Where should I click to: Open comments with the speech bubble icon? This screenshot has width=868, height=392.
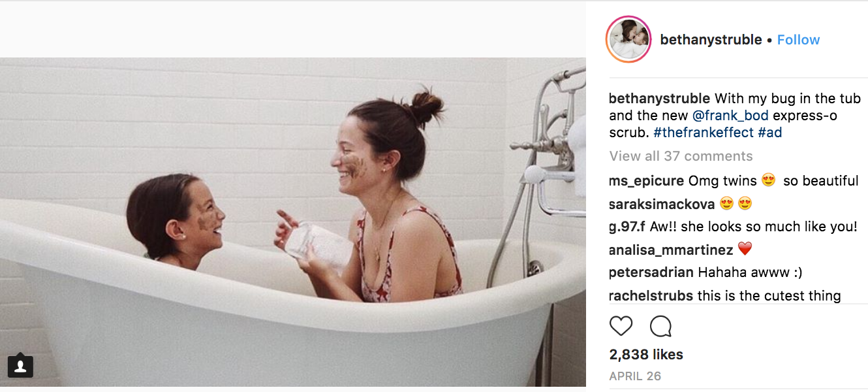[660, 326]
